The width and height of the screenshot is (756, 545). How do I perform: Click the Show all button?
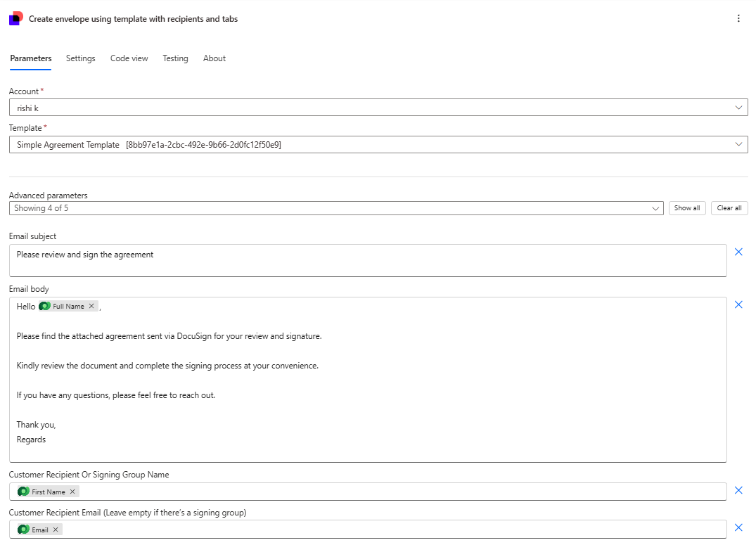687,208
